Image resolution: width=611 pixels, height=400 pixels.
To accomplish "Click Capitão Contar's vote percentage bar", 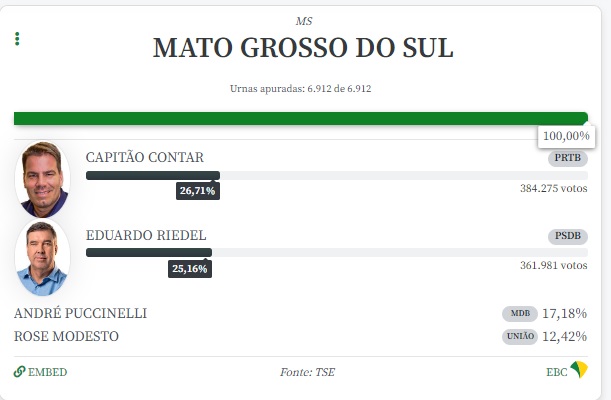I will click(x=152, y=175).
